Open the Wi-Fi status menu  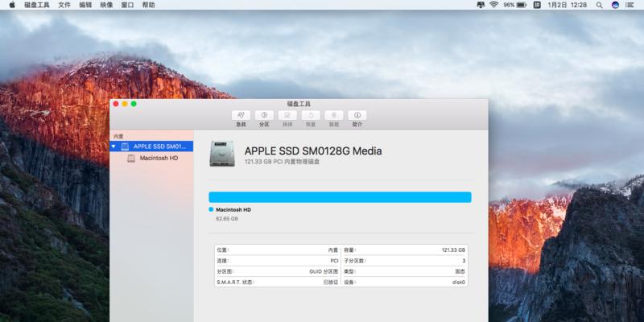(493, 5)
